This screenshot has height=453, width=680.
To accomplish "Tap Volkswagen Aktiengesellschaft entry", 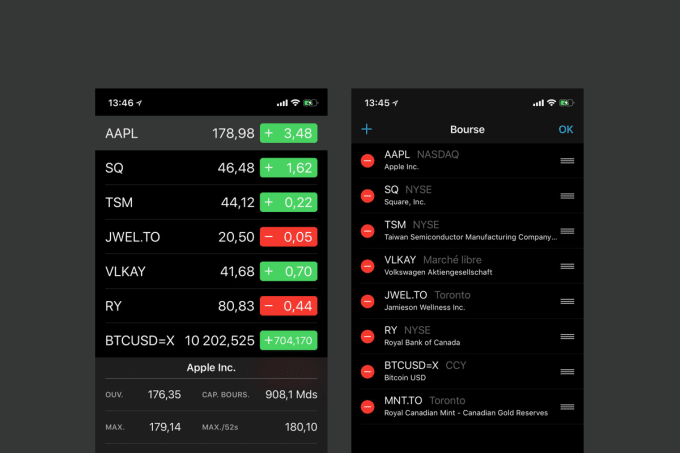I will tap(438, 272).
